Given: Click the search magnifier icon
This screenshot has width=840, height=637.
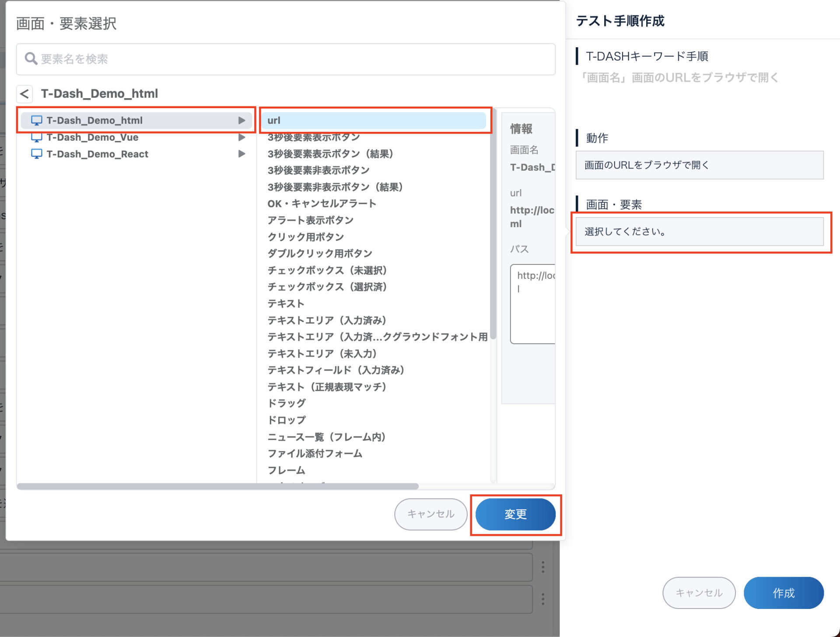Looking at the screenshot, I should pyautogui.click(x=30, y=59).
